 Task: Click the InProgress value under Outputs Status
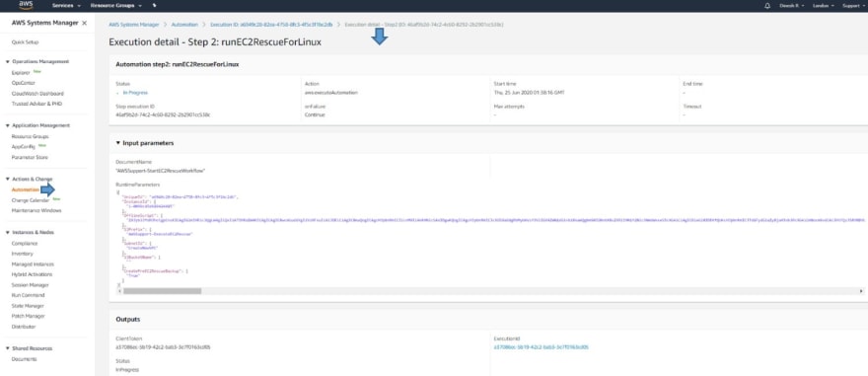pos(127,369)
